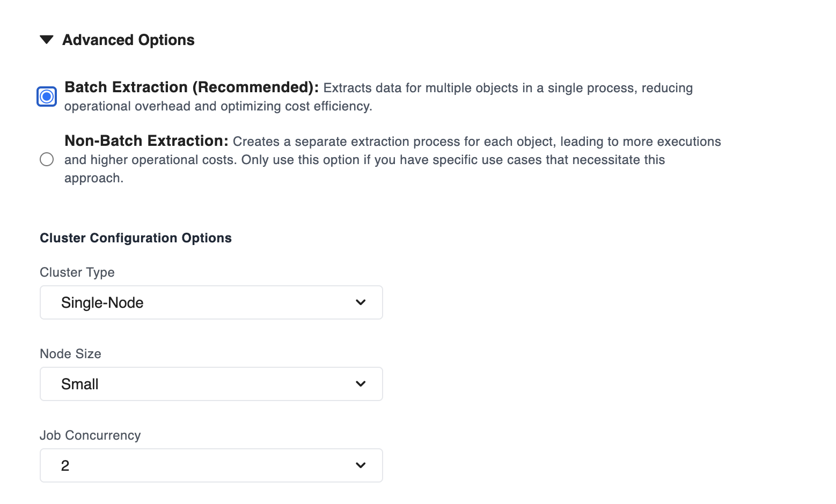836x504 pixels.
Task: Click the chevron arrow in Job Concurrency field
Action: coord(361,465)
